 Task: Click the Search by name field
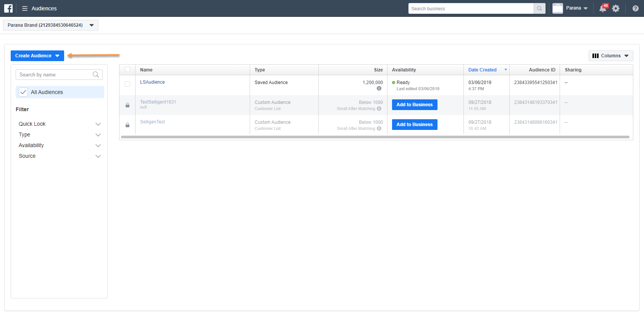pyautogui.click(x=55, y=75)
